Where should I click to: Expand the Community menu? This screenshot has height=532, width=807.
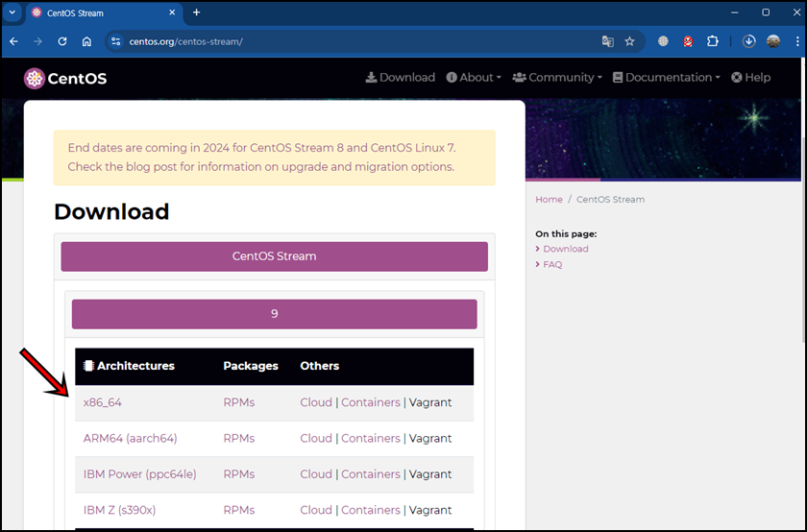point(557,77)
